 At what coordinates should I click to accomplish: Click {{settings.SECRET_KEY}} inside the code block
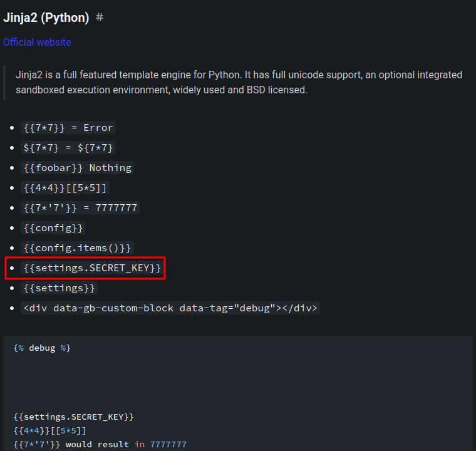pos(73,417)
